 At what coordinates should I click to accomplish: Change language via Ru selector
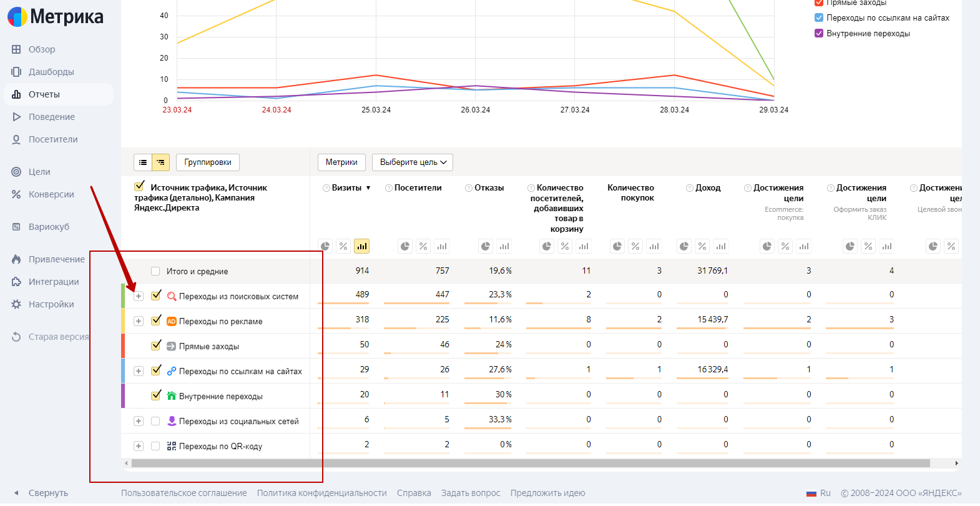[x=819, y=493]
